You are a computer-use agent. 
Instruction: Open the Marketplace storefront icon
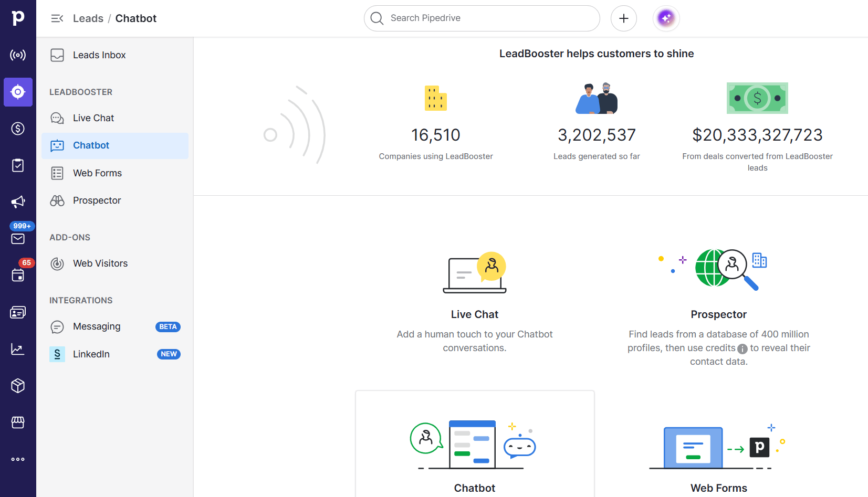pos(18,422)
